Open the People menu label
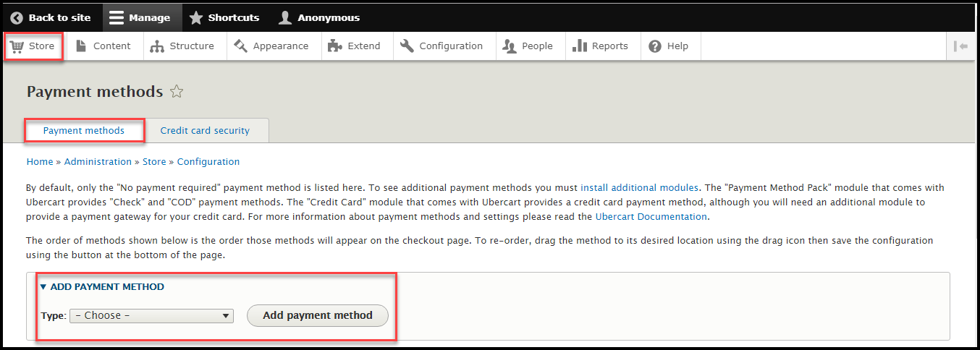Viewport: 980px width, 350px height. click(538, 46)
